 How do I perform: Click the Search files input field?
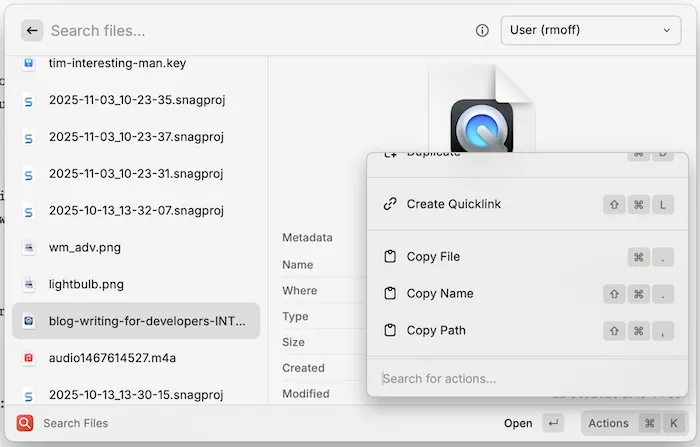pos(250,30)
